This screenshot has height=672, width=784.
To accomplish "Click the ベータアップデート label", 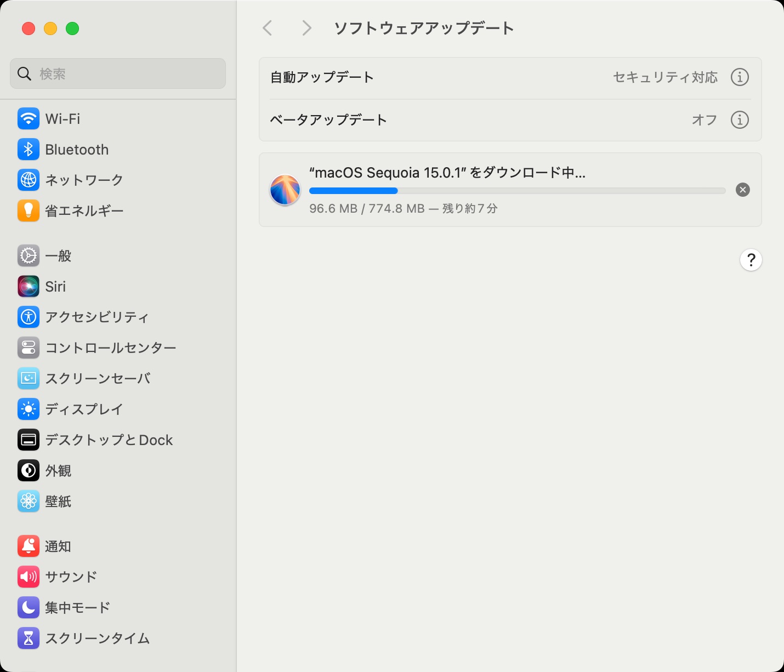I will [328, 119].
